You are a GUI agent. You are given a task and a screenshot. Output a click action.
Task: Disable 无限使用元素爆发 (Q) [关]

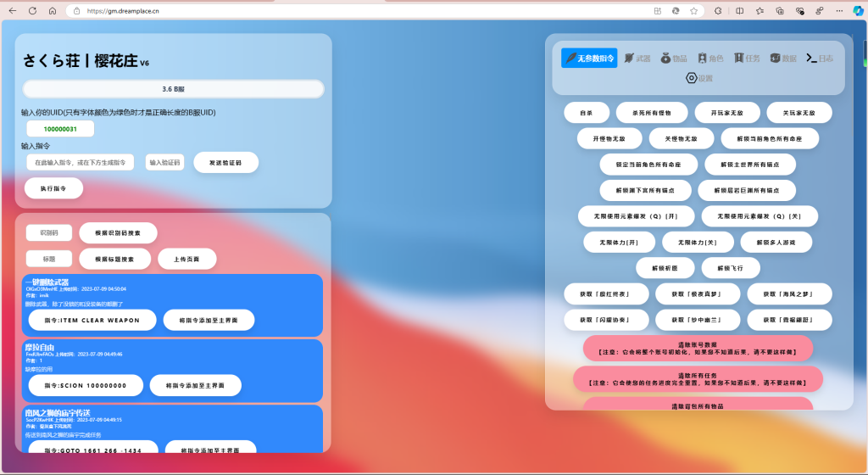(759, 216)
